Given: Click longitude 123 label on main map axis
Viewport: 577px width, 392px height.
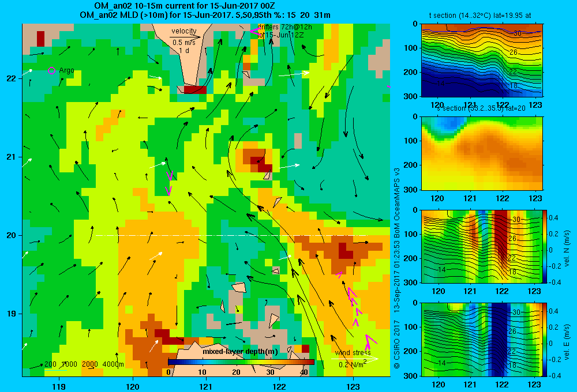Looking at the screenshot, I should pos(353,386).
